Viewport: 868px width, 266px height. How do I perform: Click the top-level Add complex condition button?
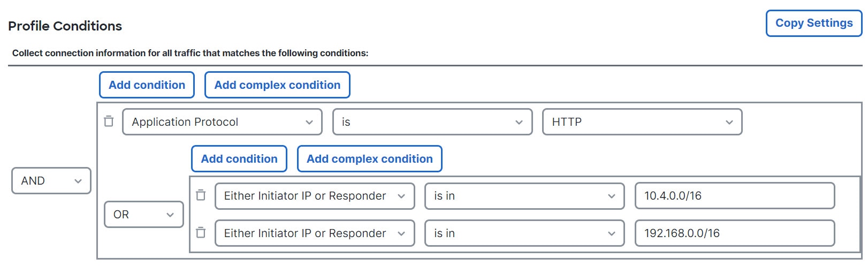point(277,85)
